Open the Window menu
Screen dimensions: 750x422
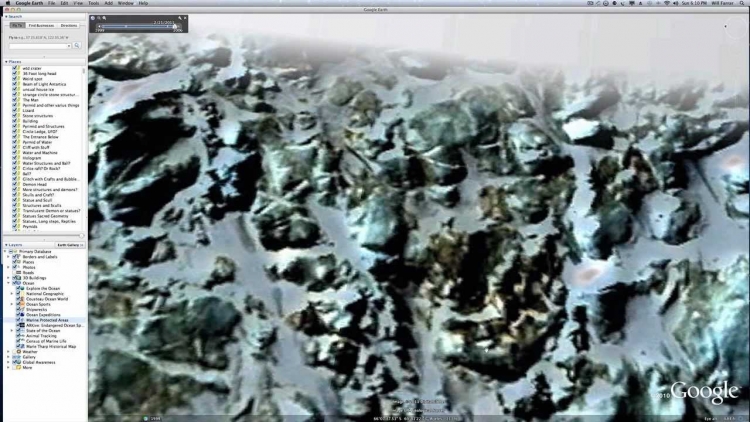point(125,3)
